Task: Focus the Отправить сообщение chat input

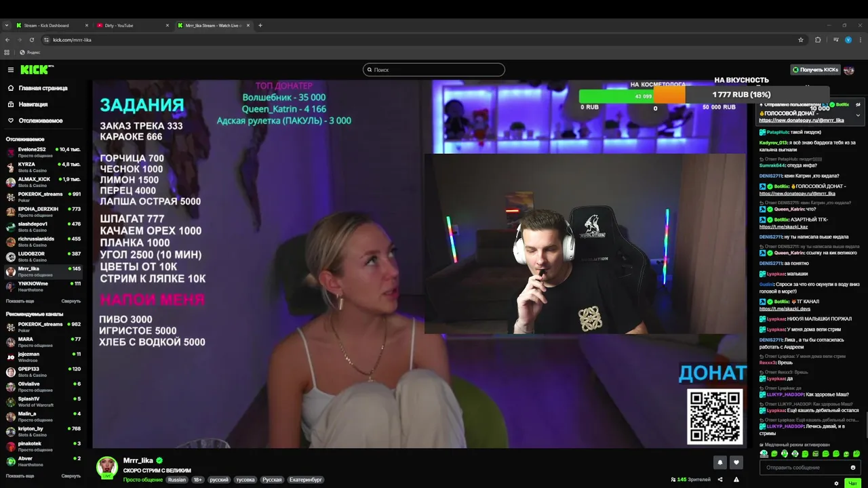Action: coord(809,468)
